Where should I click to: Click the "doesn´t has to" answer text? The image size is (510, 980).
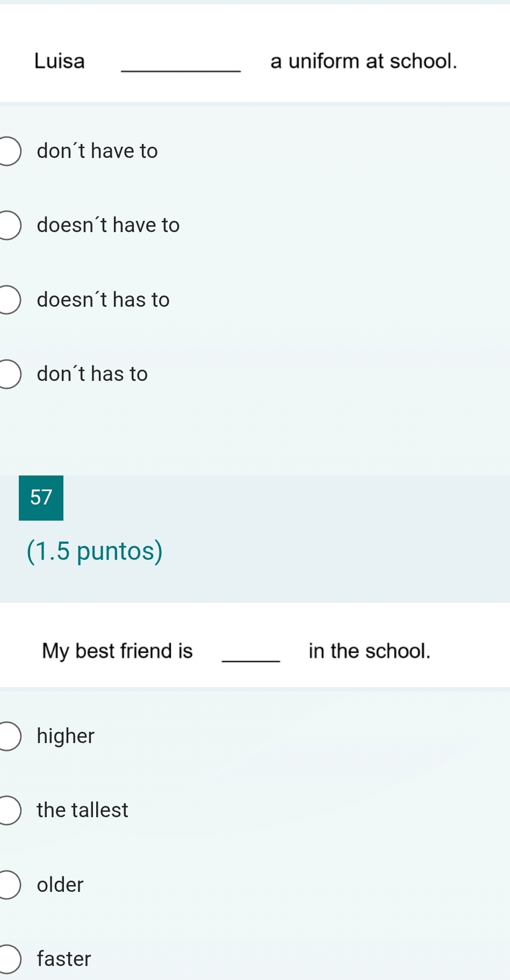[x=103, y=300]
